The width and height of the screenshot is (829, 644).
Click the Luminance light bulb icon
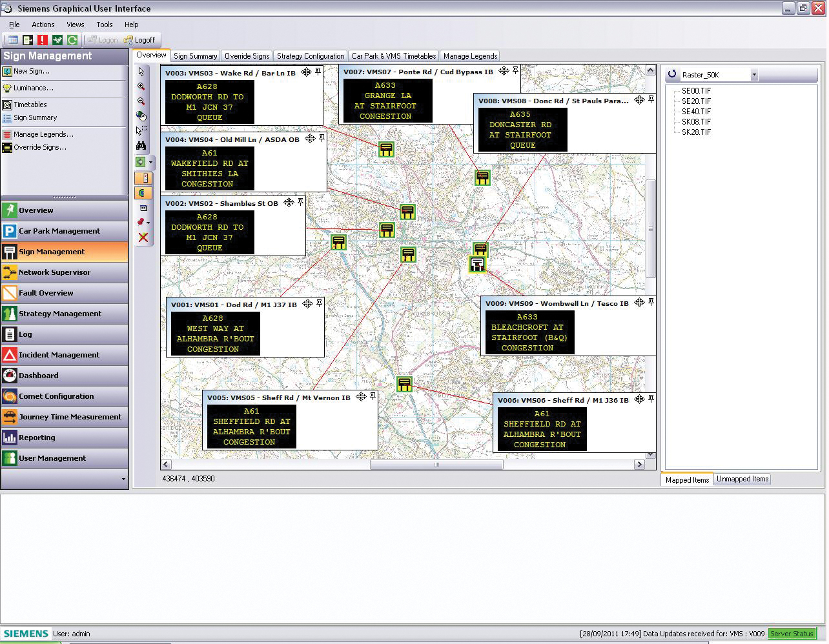pos(7,88)
